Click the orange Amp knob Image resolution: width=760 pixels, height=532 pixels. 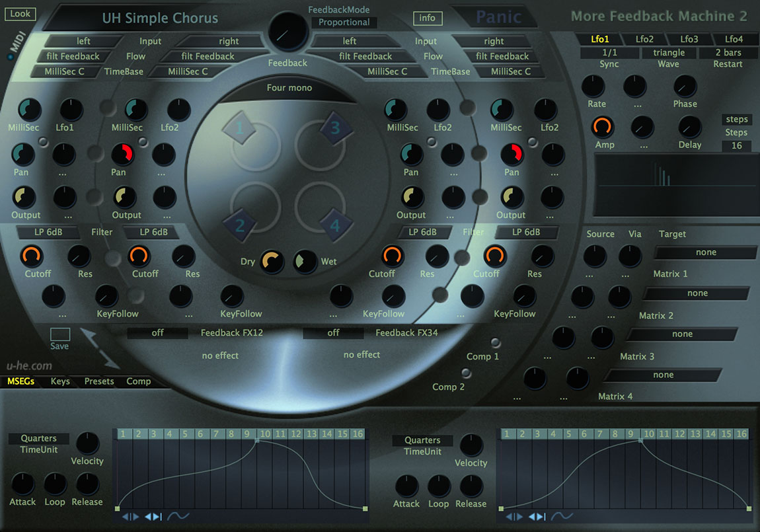(603, 127)
